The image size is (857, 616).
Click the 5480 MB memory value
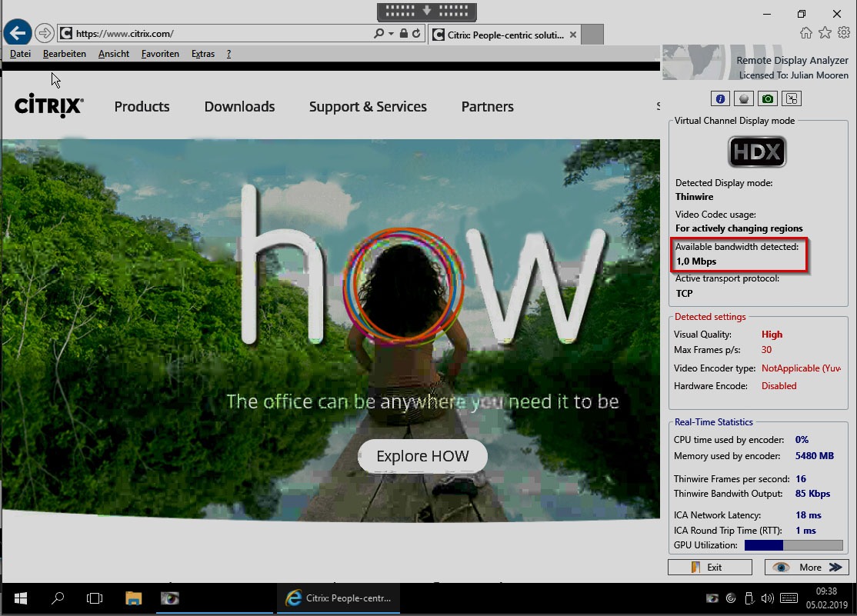[x=815, y=456]
